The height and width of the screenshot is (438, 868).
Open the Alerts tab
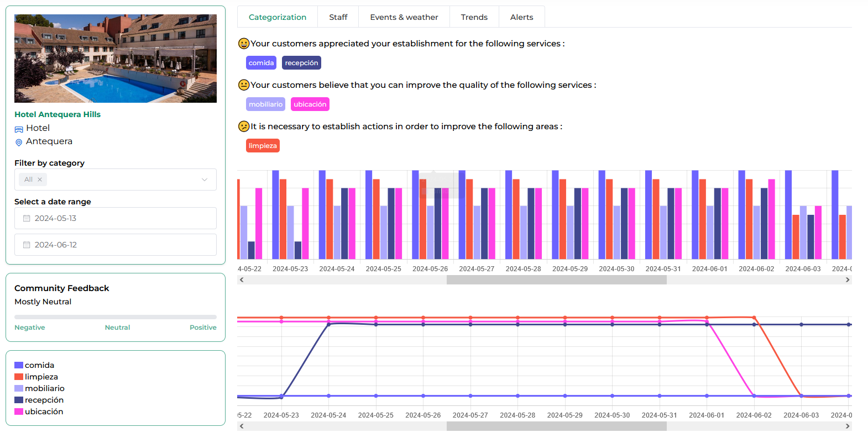[522, 17]
